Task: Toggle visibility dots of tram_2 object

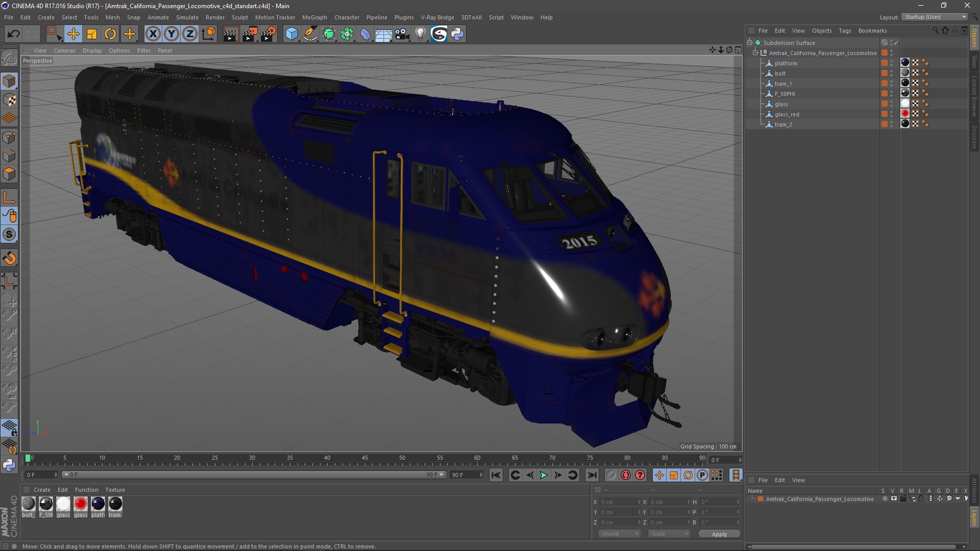Action: click(892, 124)
